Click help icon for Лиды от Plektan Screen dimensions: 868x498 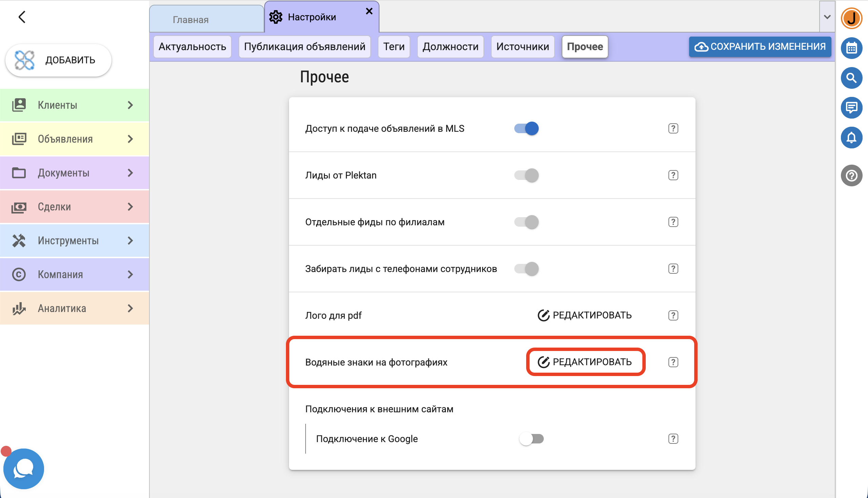point(673,175)
